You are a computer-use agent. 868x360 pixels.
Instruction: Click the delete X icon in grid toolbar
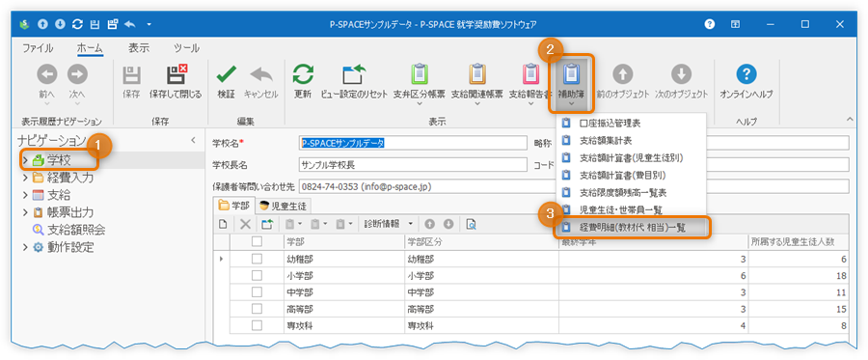click(x=245, y=224)
